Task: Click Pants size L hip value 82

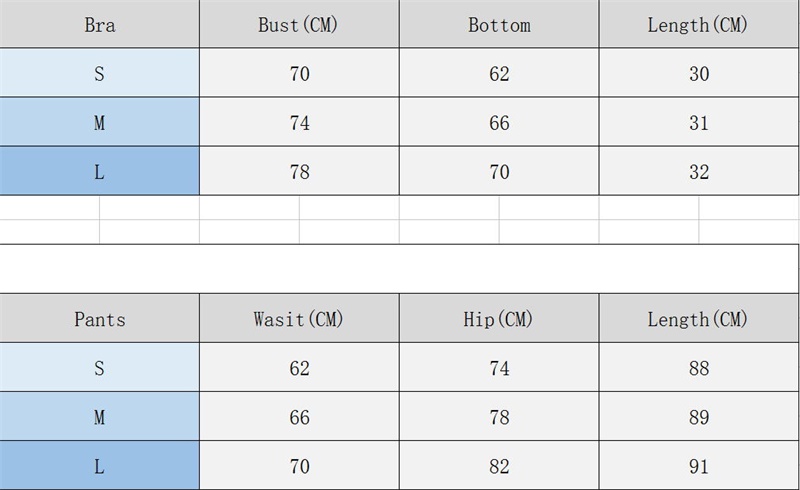Action: click(499, 466)
